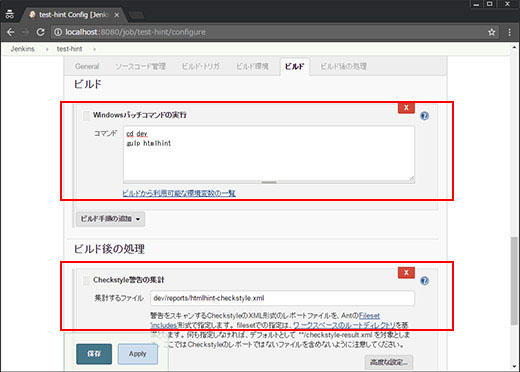Screen dimensions: 520x372
Task: Switch to the General tab
Action: coord(87,66)
